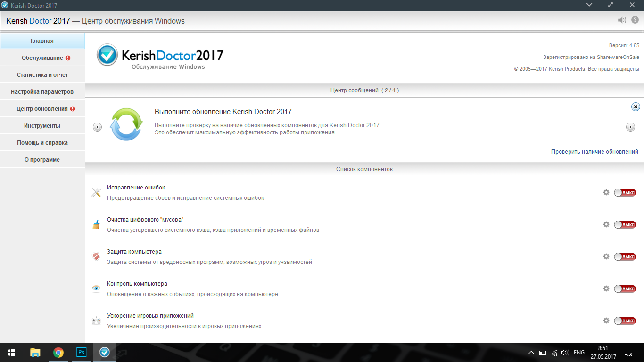Click red alert badge next to Центр обновления
This screenshot has width=644, height=362.
[73, 109]
